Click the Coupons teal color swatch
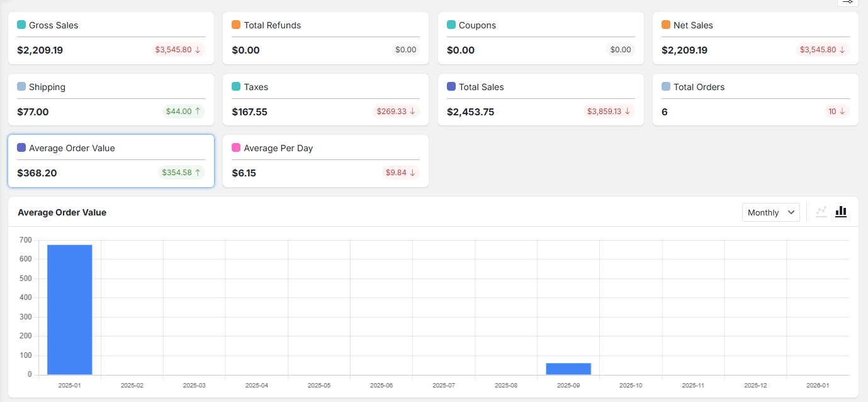The height and width of the screenshot is (402, 868). pos(451,25)
